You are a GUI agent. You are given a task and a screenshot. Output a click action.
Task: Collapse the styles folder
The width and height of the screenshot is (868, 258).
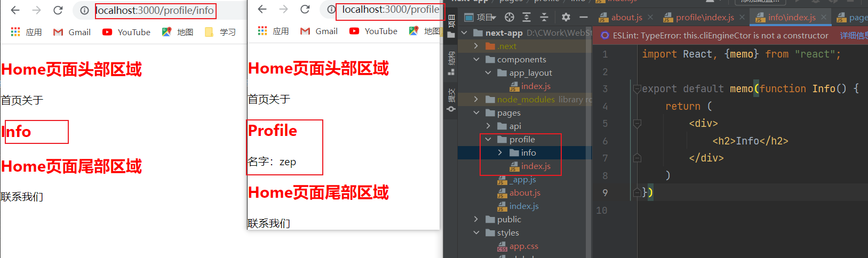pos(476,232)
